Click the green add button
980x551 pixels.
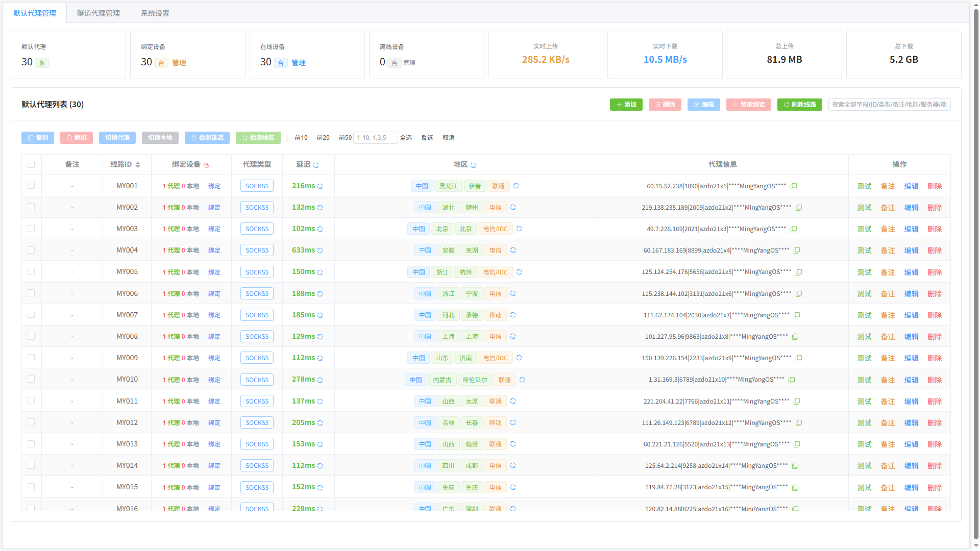[626, 105]
